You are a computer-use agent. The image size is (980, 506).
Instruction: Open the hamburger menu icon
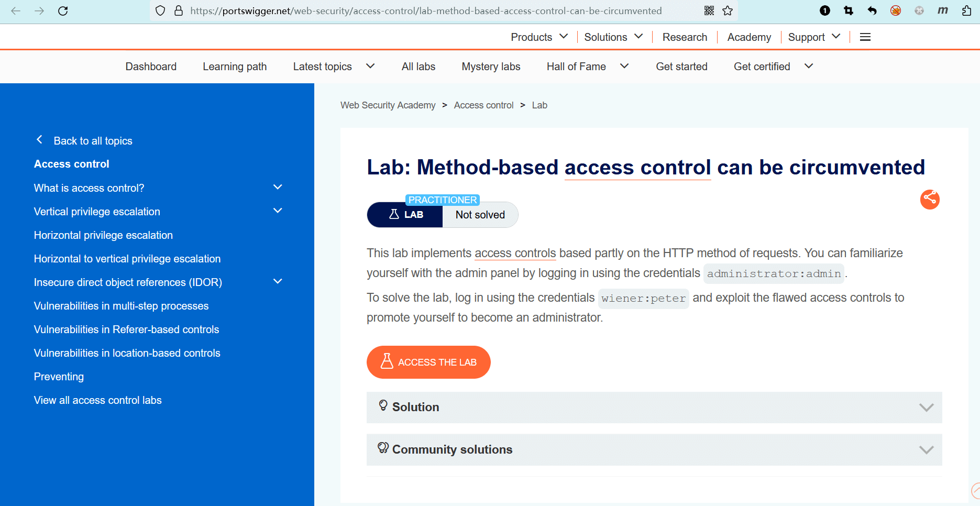[865, 37]
